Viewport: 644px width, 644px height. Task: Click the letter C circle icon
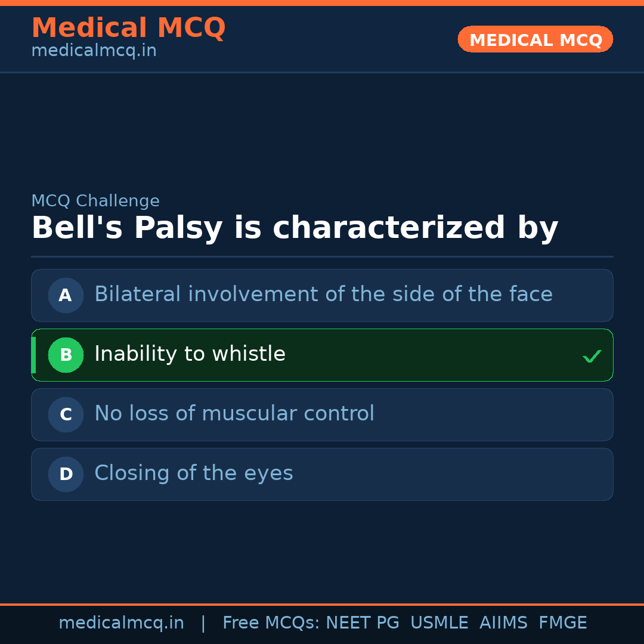coord(66,414)
